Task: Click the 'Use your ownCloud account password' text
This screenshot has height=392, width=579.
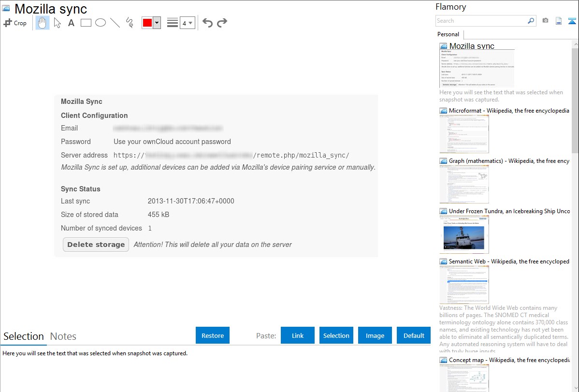Action: tap(172, 142)
